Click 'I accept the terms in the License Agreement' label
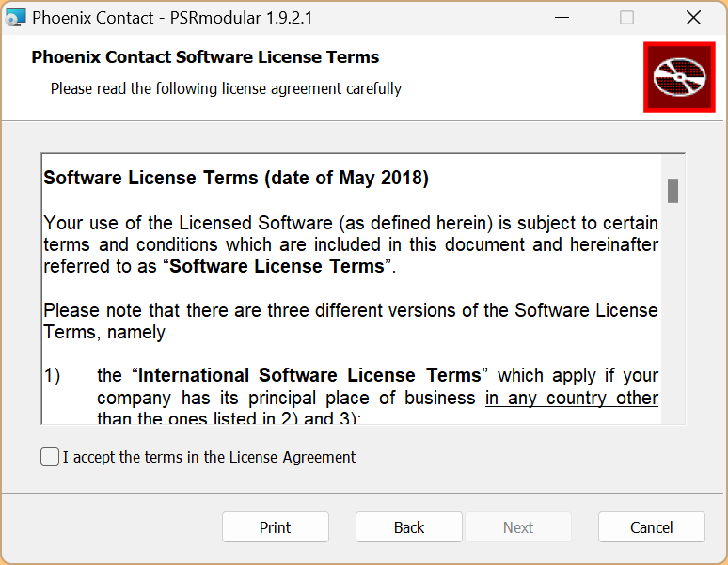The height and width of the screenshot is (565, 728). pos(209,457)
